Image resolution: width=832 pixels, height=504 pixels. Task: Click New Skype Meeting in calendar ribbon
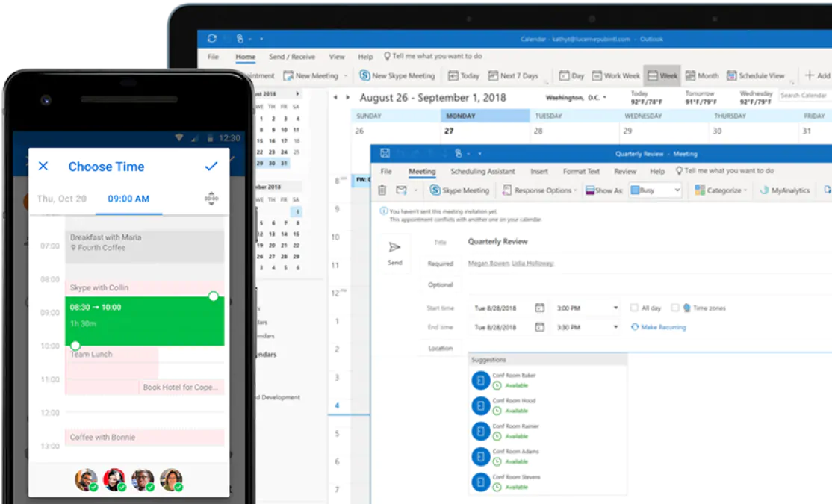(x=397, y=75)
